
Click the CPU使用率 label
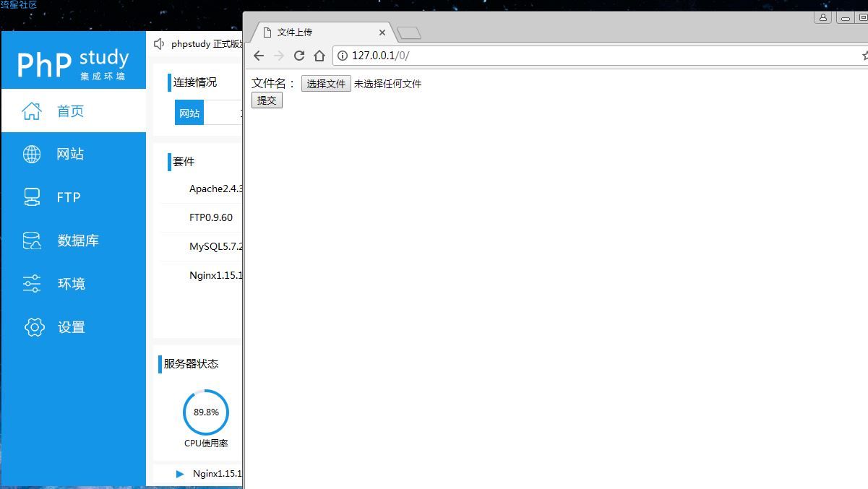(206, 443)
